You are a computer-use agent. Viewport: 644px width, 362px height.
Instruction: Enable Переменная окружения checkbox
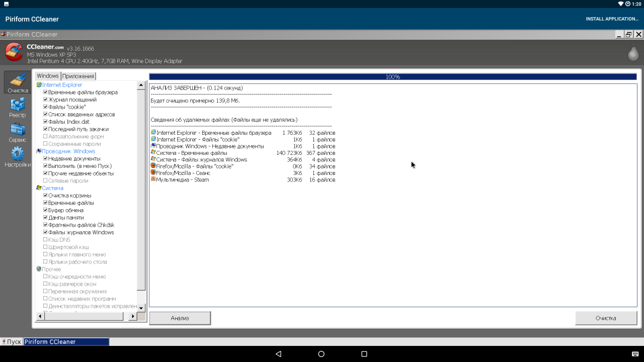click(x=45, y=291)
